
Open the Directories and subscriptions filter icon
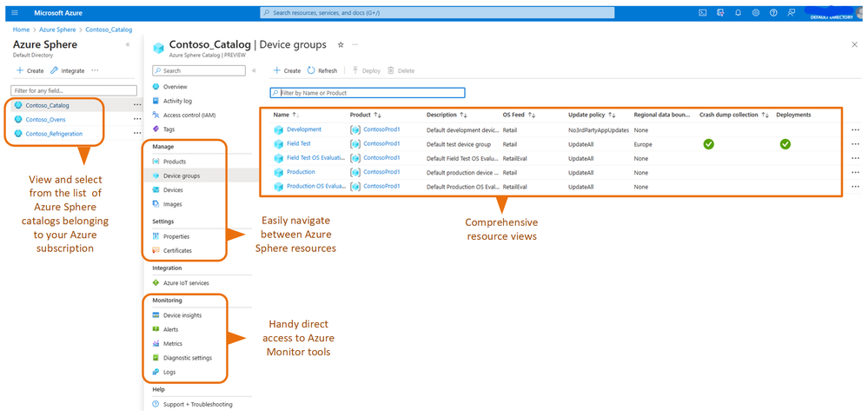tap(720, 13)
